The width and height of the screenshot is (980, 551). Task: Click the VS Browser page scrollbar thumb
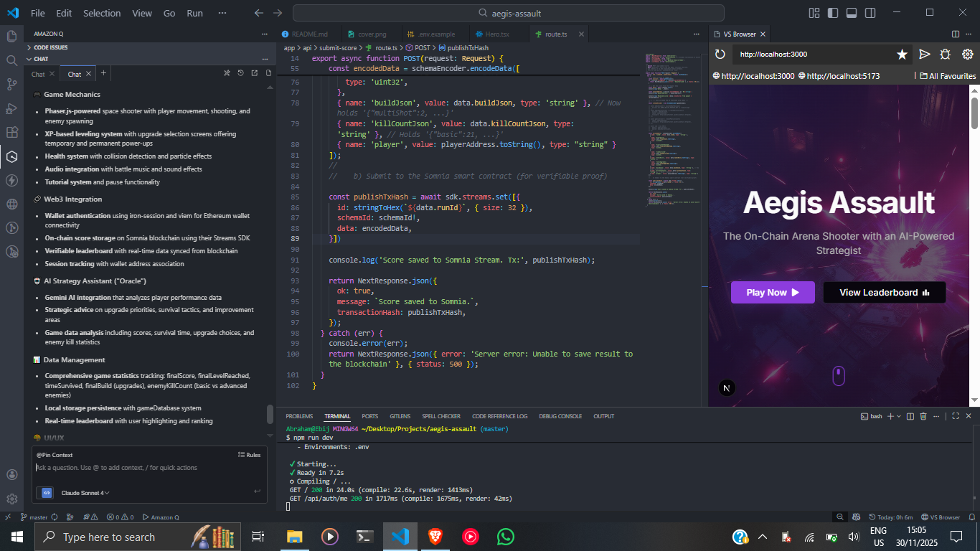974,113
